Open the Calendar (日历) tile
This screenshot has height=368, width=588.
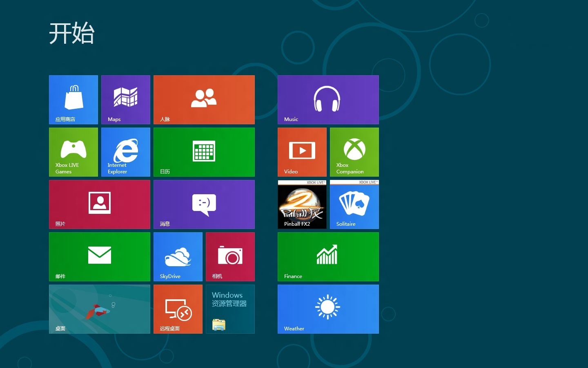pyautogui.click(x=204, y=152)
